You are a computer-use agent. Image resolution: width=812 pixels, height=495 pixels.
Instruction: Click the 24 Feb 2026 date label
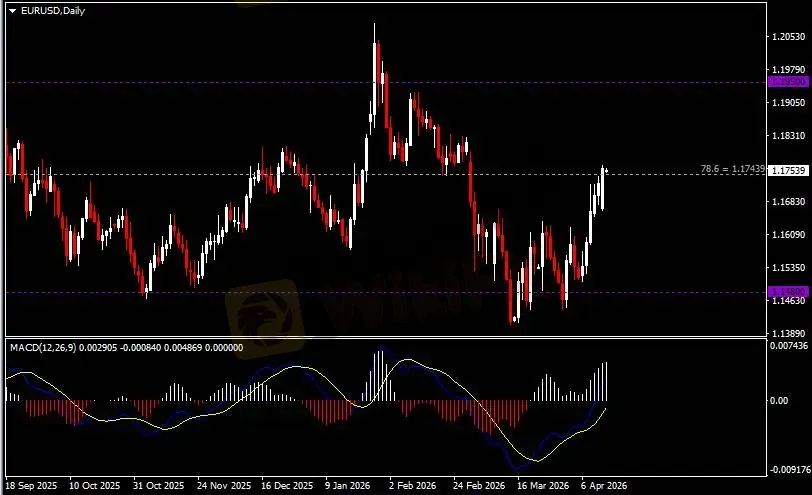click(x=479, y=486)
